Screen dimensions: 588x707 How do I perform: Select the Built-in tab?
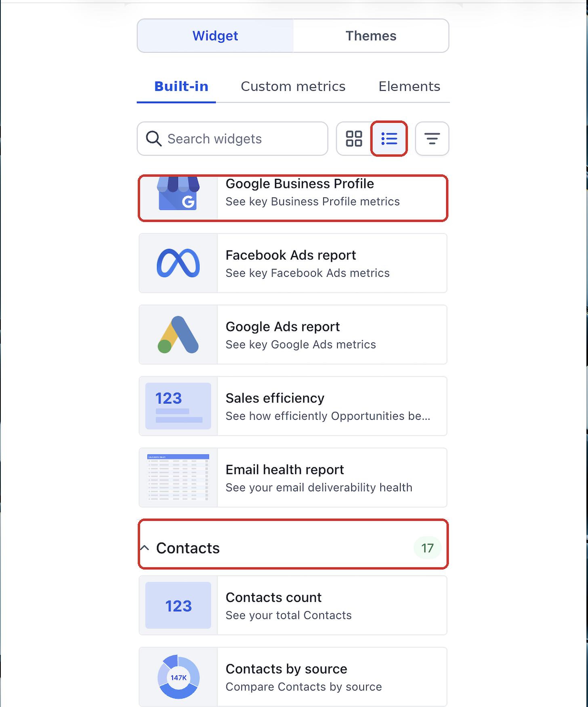[x=181, y=86]
